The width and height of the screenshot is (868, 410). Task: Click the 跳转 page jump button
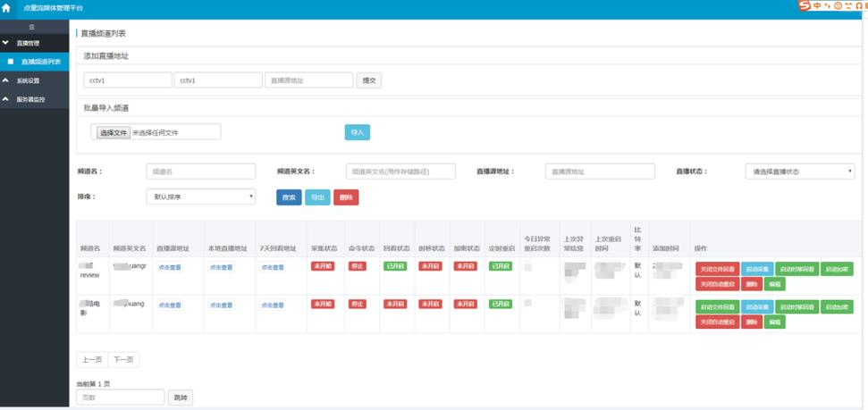tap(181, 397)
